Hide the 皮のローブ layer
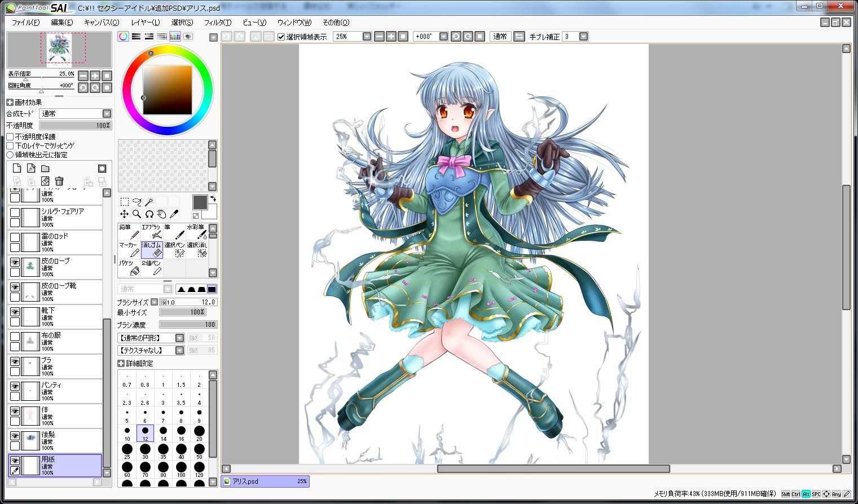This screenshot has width=858, height=504. tap(15, 262)
